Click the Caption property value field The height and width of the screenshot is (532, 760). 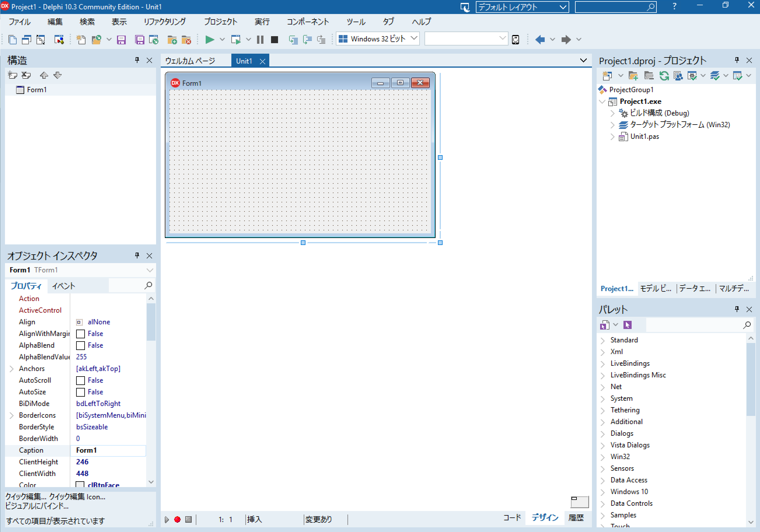point(108,450)
